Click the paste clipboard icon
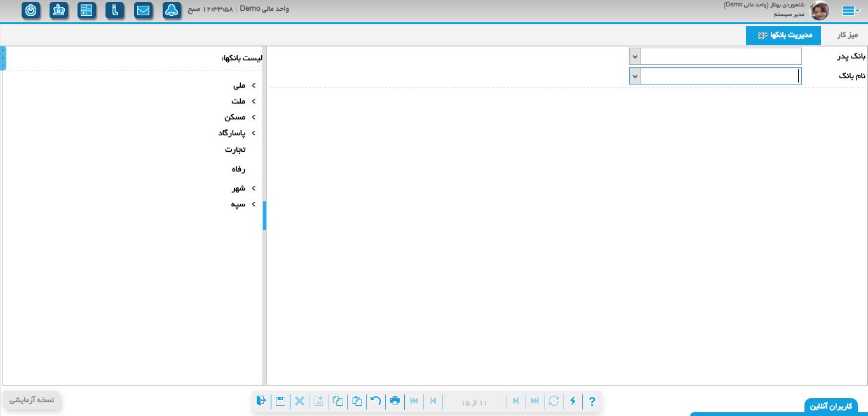 tap(356, 401)
